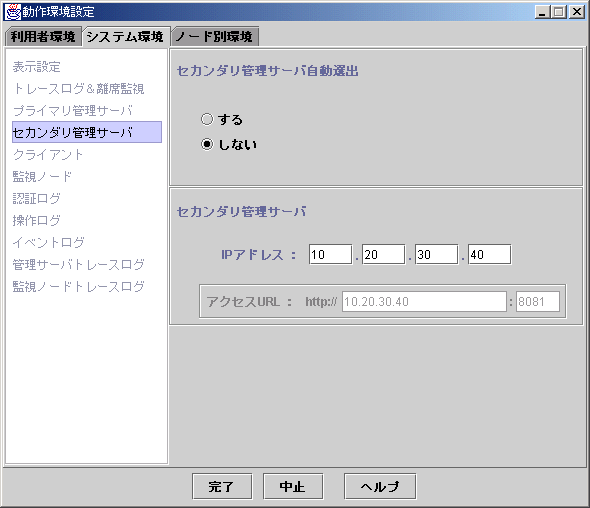Enable auto-selection with the する radio button
The height and width of the screenshot is (508, 590).
click(207, 120)
